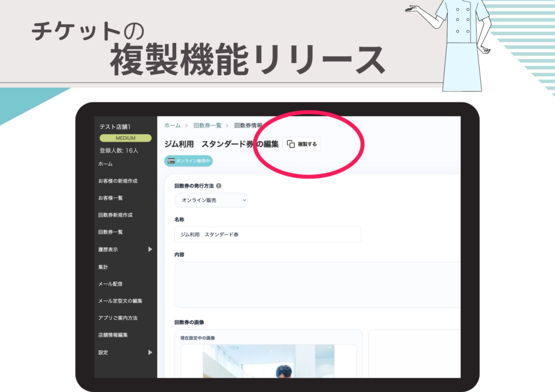Click the 名称 text field

tap(268, 234)
